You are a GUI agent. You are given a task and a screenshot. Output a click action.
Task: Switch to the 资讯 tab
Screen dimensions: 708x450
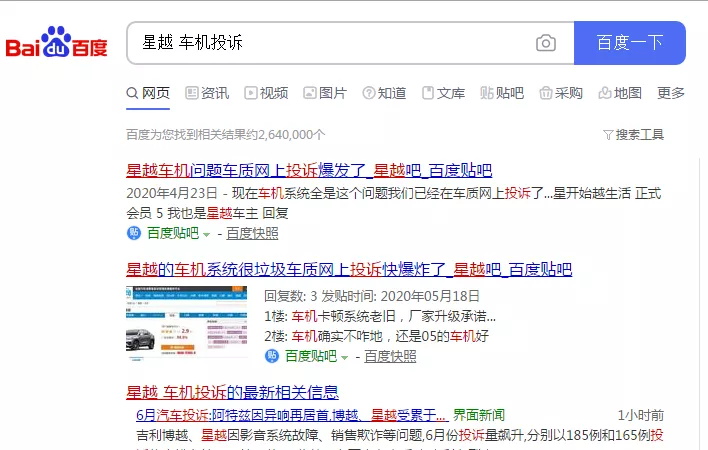tap(207, 93)
